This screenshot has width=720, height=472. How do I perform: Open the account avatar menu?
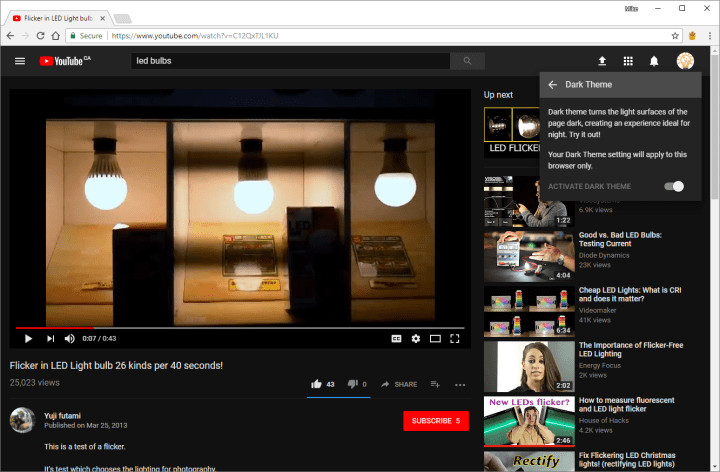(x=685, y=61)
